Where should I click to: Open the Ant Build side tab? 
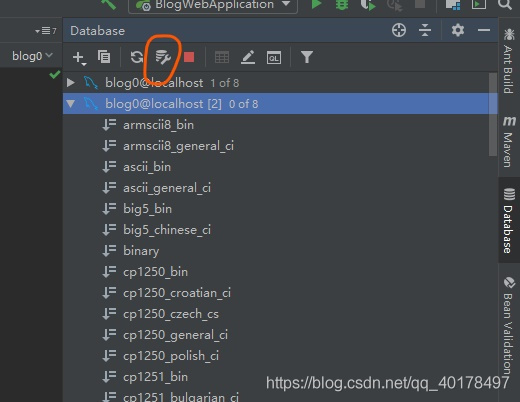[x=509, y=61]
